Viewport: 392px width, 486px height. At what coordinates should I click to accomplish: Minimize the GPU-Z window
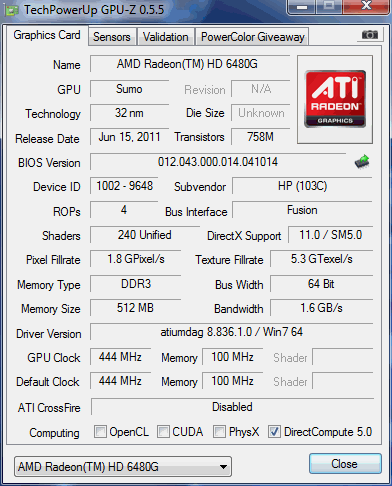tap(301, 6)
